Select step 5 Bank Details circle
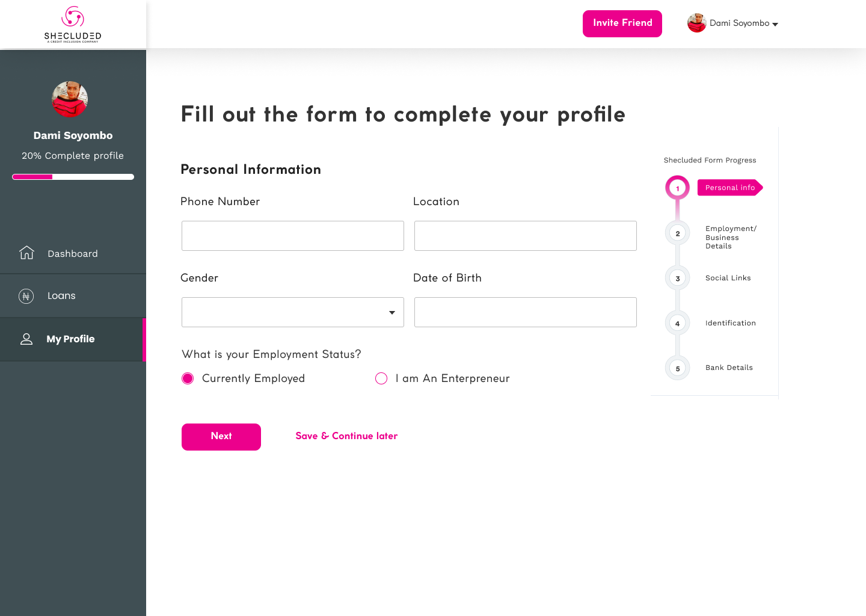This screenshot has height=616, width=866. 678,368
